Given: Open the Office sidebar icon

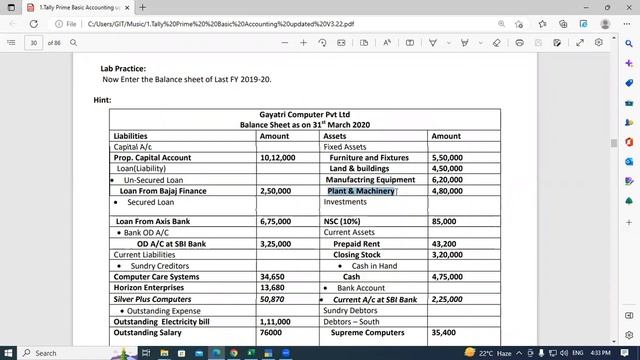Looking at the screenshot, I should click(629, 142).
